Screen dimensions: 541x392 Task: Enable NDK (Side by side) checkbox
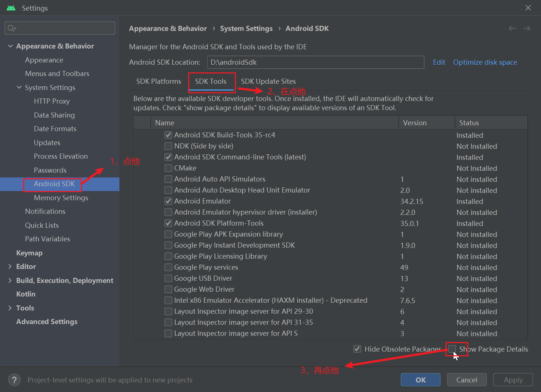168,146
